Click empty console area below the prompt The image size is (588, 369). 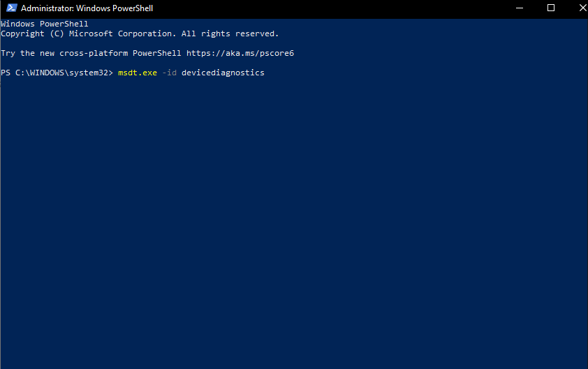(294, 221)
